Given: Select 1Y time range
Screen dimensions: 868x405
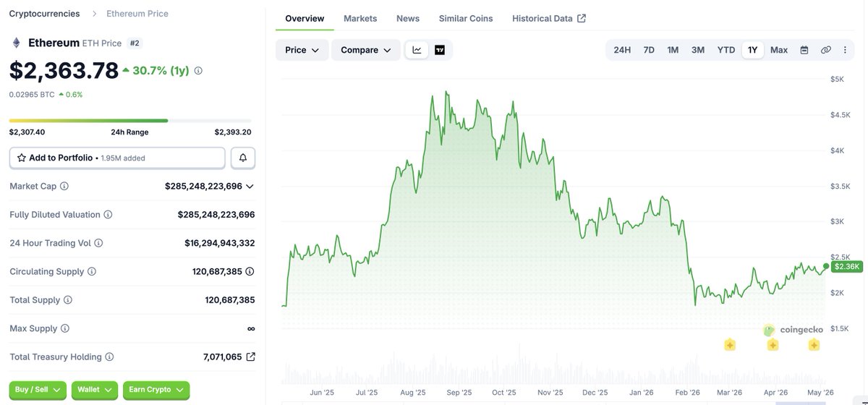Looking at the screenshot, I should point(753,50).
